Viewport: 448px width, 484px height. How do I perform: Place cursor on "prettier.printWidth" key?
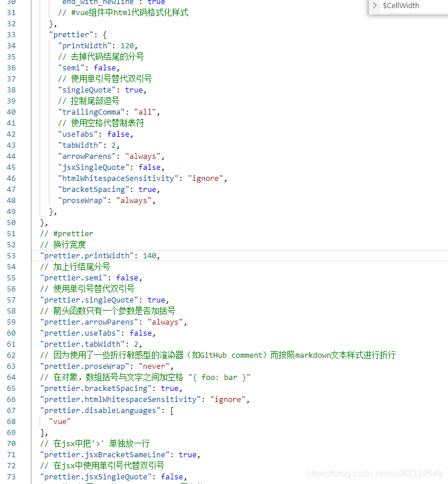tap(87, 255)
